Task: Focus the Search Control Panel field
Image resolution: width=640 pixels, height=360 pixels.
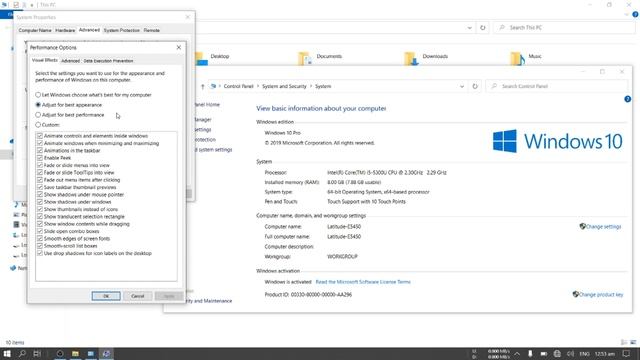Action: coord(557,87)
